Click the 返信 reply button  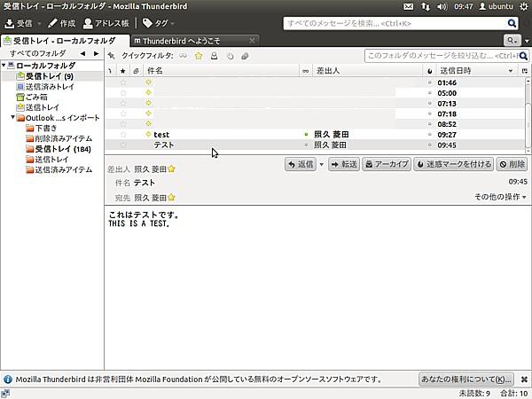click(x=301, y=164)
